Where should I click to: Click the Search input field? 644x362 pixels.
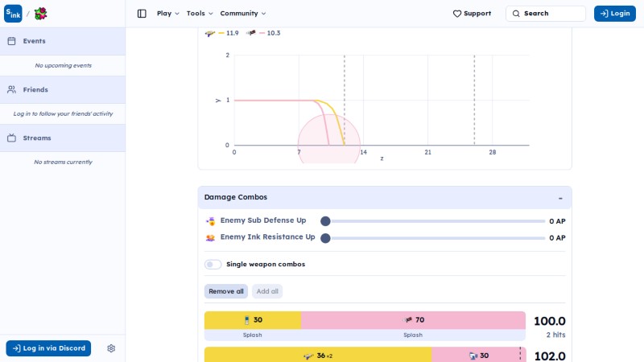(546, 14)
